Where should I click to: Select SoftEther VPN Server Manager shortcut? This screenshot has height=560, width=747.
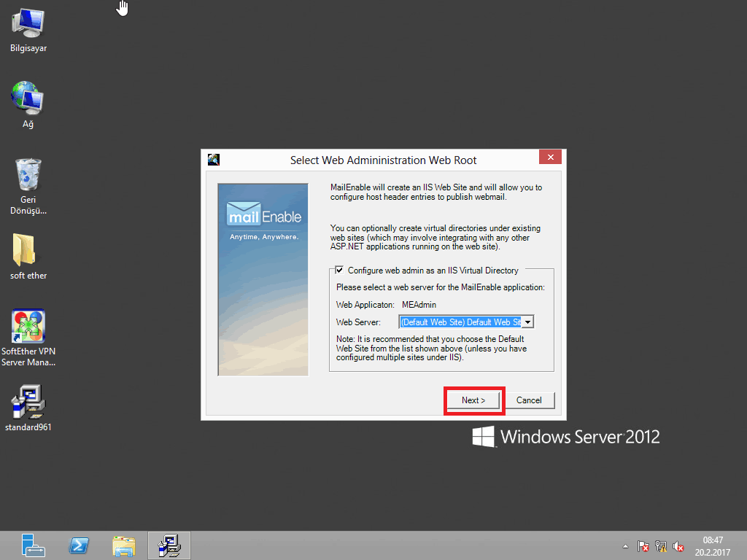(x=28, y=337)
